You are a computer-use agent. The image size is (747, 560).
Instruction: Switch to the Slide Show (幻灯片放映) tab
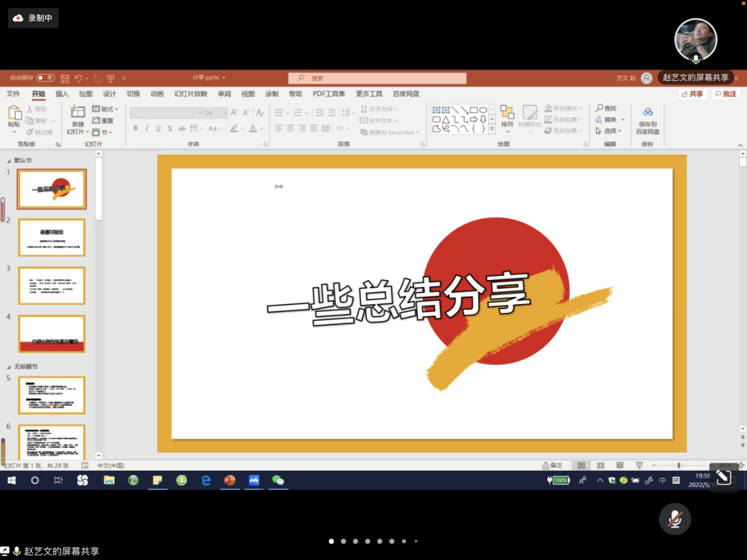tap(190, 94)
